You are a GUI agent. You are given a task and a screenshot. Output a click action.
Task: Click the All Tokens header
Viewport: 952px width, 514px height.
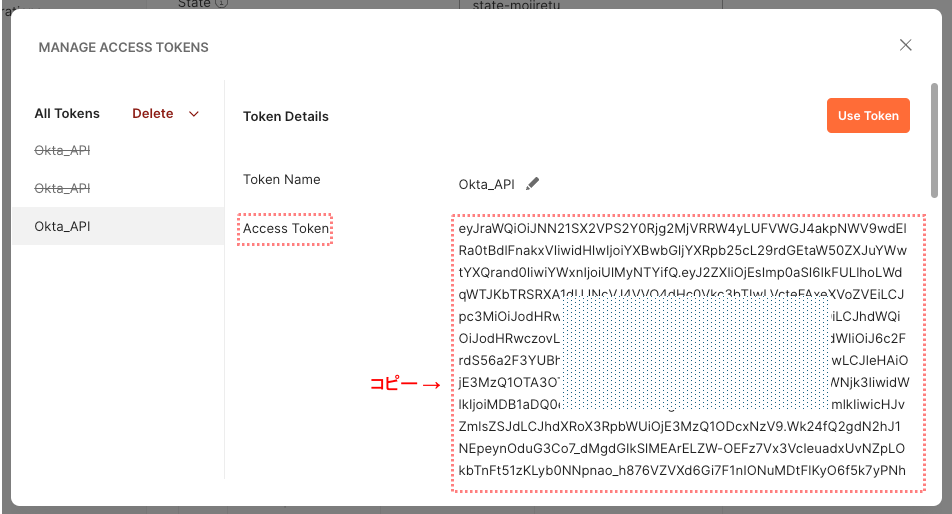(67, 114)
